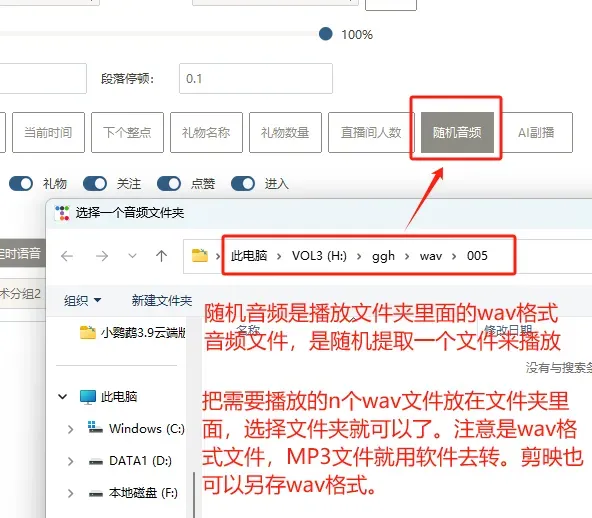Expand the DATA1 (D:) drive node

70,461
